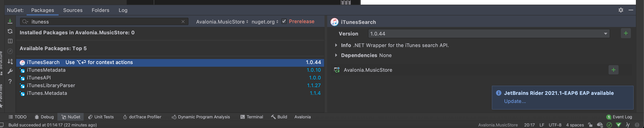Switch to the Sources tab
This screenshot has height=128, width=644.
(x=73, y=10)
